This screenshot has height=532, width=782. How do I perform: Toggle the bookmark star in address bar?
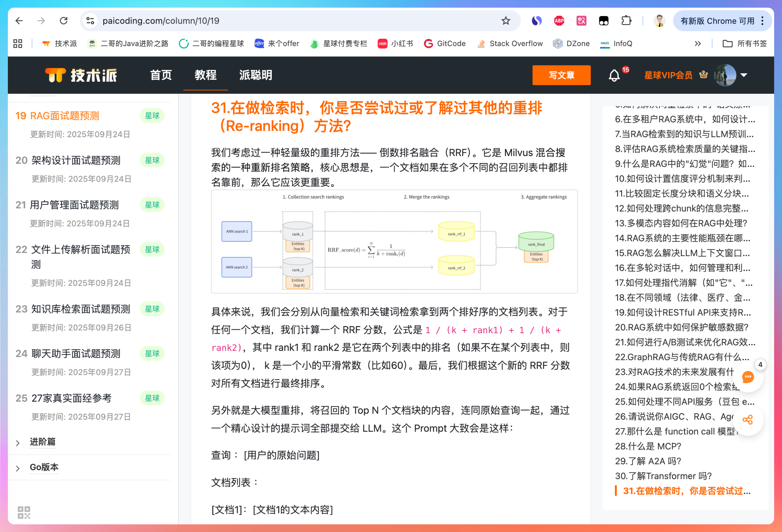(506, 21)
